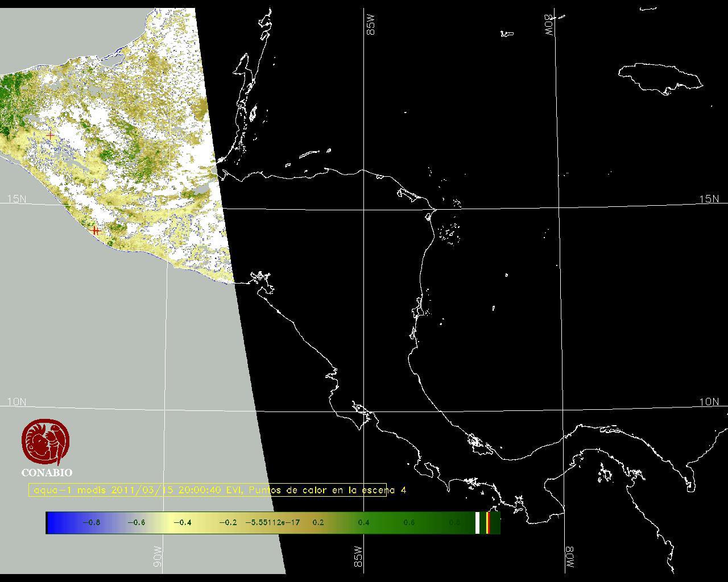
Task: Click the 10N label on left edge
Action: tap(16, 402)
